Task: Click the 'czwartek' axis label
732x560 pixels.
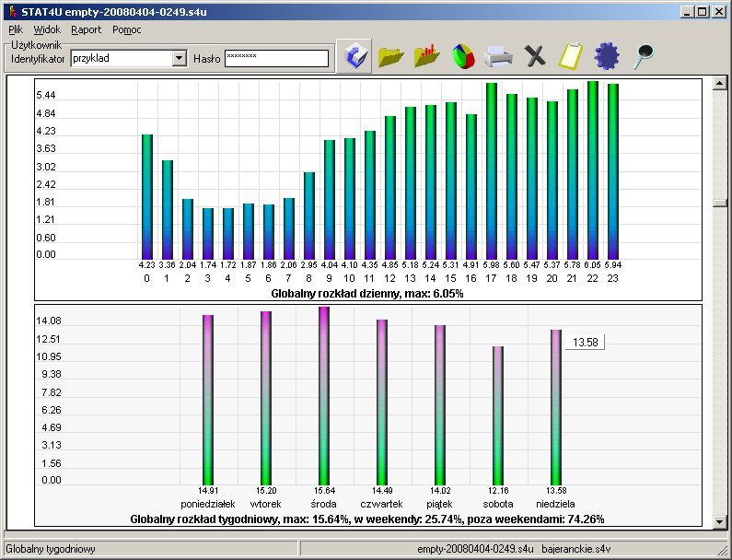Action: coord(381,504)
